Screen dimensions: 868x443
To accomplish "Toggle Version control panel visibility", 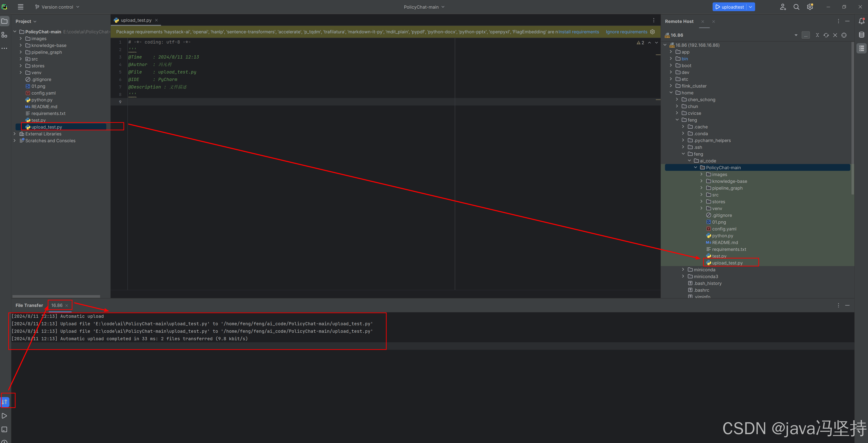I will click(57, 7).
